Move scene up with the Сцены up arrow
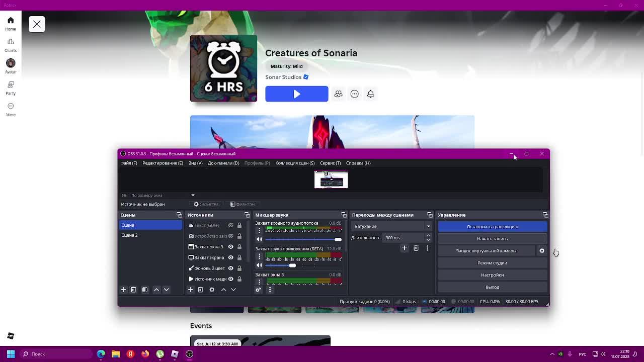The height and width of the screenshot is (362, 644). pyautogui.click(x=156, y=290)
